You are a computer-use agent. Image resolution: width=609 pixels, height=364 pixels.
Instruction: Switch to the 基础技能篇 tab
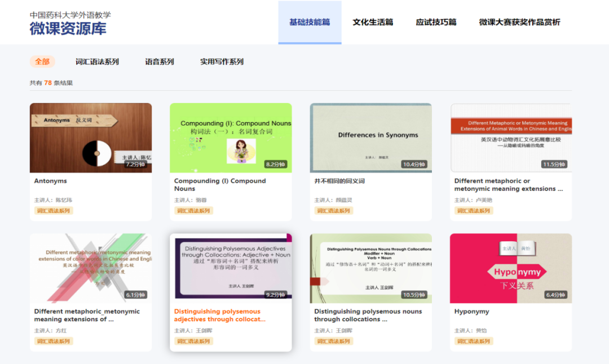[310, 23]
